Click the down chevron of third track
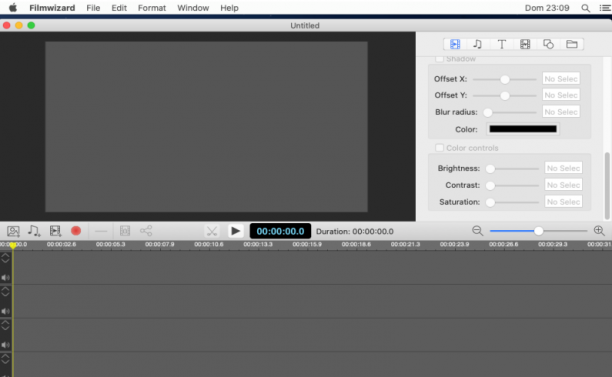Viewport: 612px width, 377px height. point(5,328)
